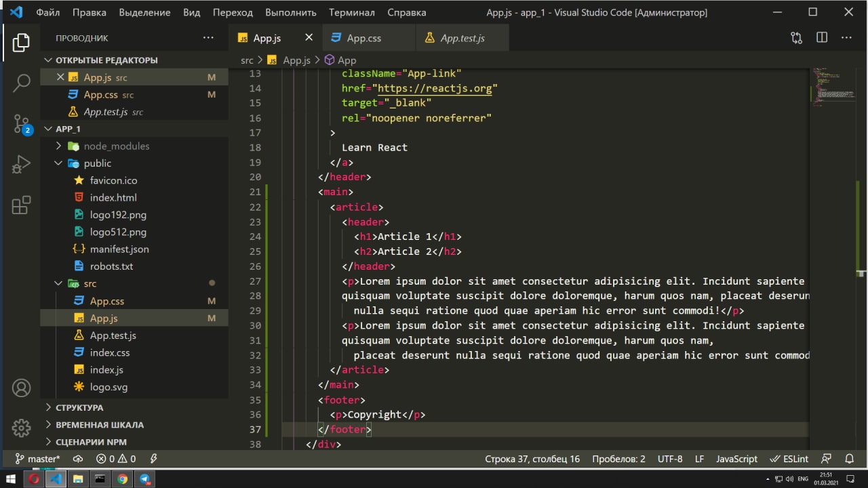Image resolution: width=868 pixels, height=488 pixels.
Task: Click the Split Editor Right icon
Action: click(x=822, y=38)
